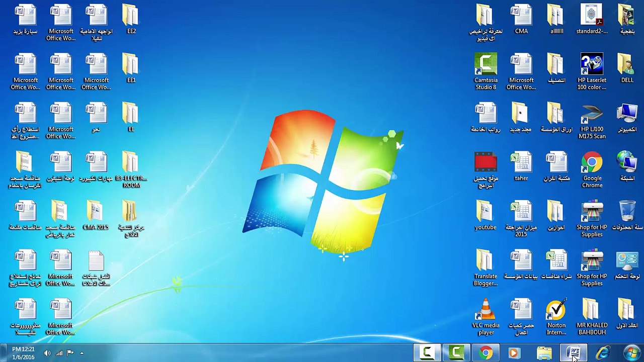Screen dimensions: 644x362
Task: Open the network status tray icon
Action: 59,353
